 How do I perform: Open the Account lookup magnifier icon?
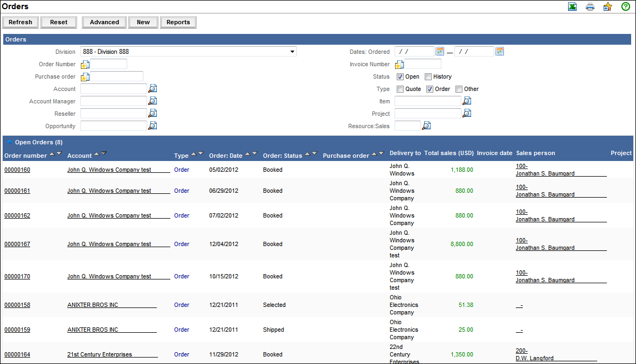153,89
